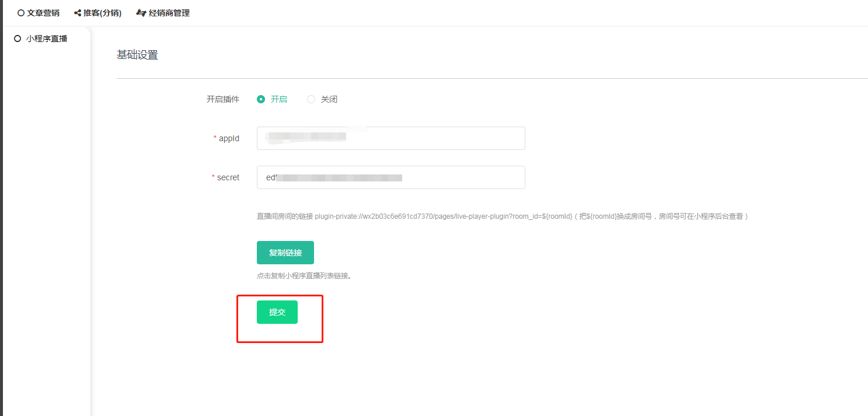Click the 基础设置 section heading
The image size is (868, 416).
137,55
